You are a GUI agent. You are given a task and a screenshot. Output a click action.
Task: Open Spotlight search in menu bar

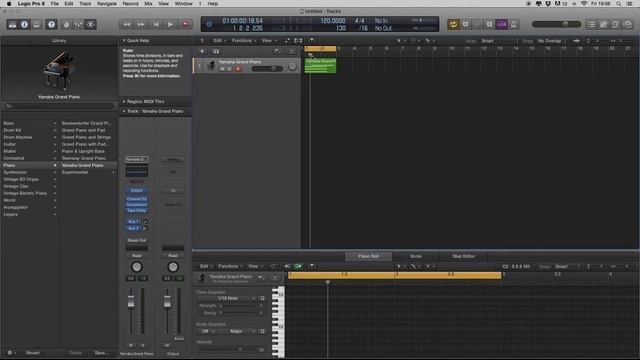tap(619, 4)
